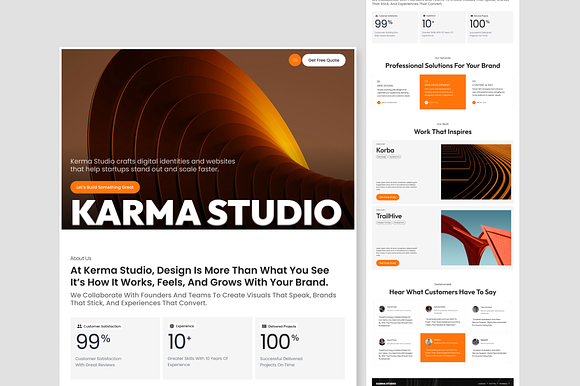
Task: Open the Content & SEO service card
Action: pos(490,92)
